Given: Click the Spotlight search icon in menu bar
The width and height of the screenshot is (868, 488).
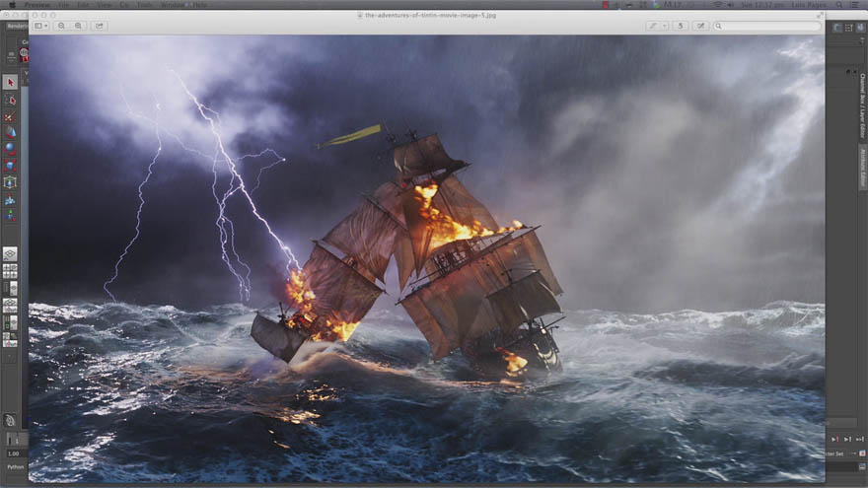Looking at the screenshot, I should pos(839,4).
